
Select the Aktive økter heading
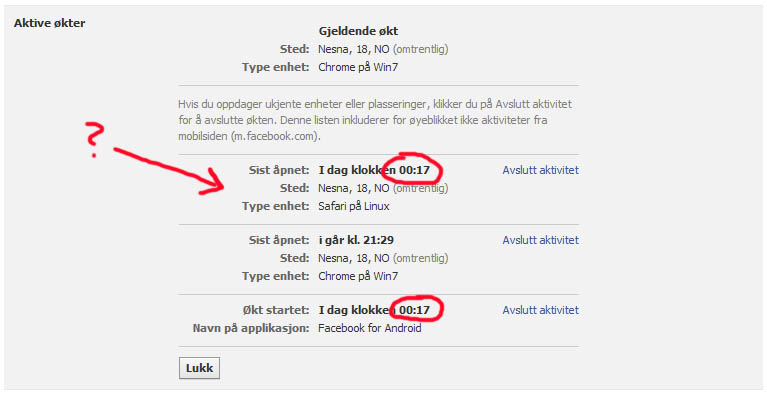49,23
